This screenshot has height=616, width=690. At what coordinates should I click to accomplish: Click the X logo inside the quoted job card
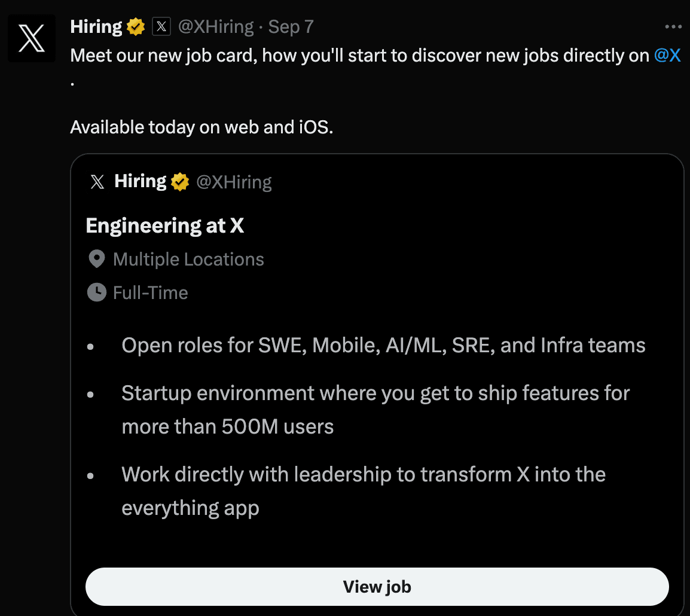point(97,181)
